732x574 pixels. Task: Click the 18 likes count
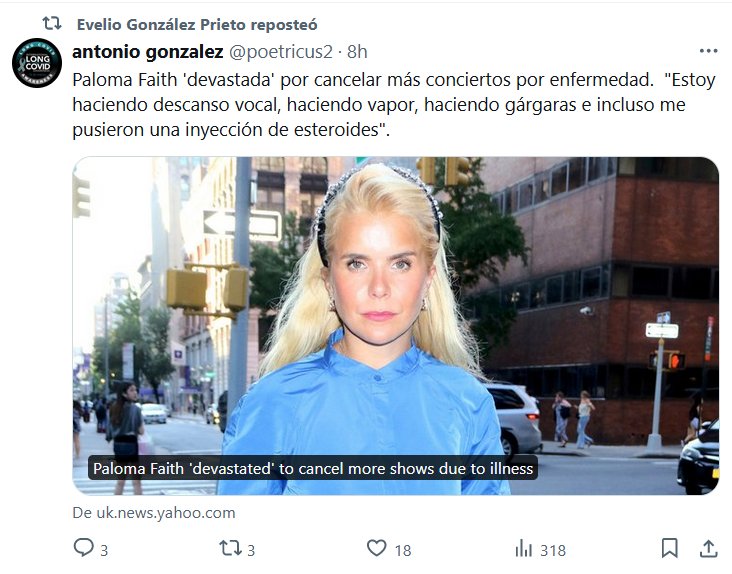403,551
